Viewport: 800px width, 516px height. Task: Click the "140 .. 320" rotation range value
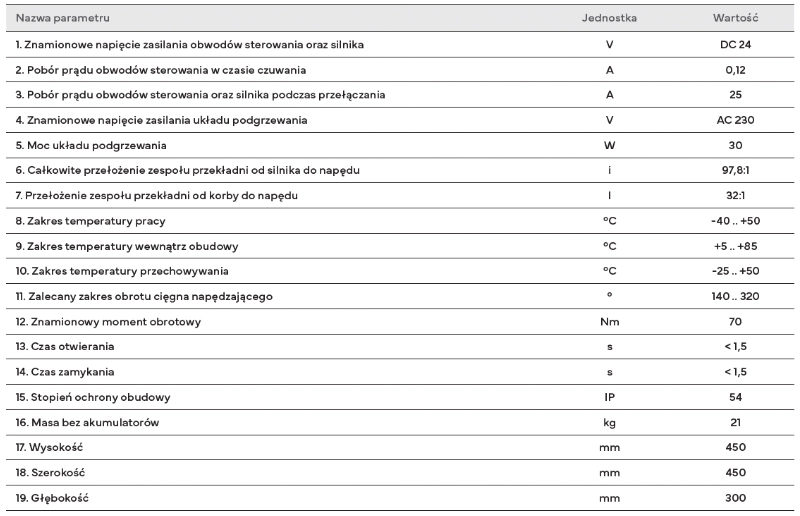(735, 296)
